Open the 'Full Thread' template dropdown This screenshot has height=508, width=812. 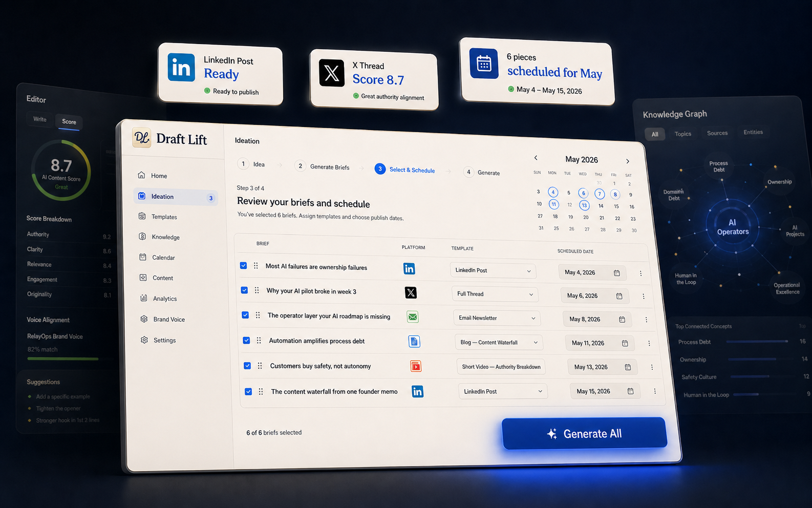(x=495, y=294)
